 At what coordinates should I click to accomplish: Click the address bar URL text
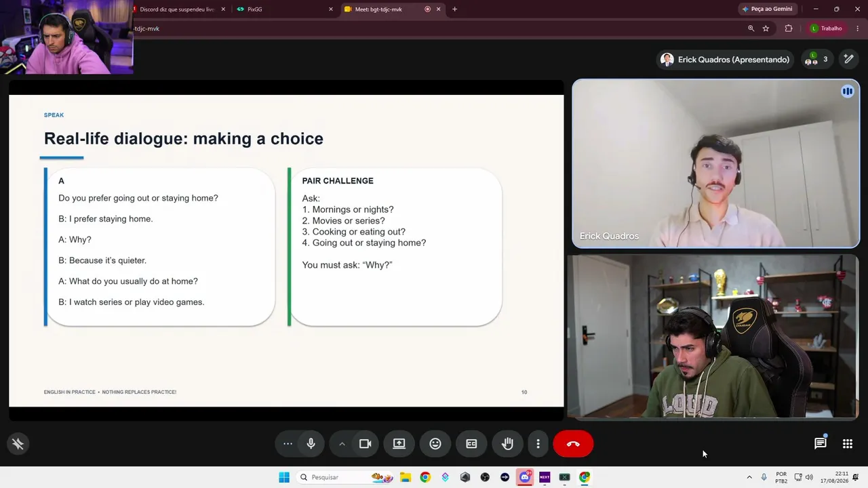147,28
